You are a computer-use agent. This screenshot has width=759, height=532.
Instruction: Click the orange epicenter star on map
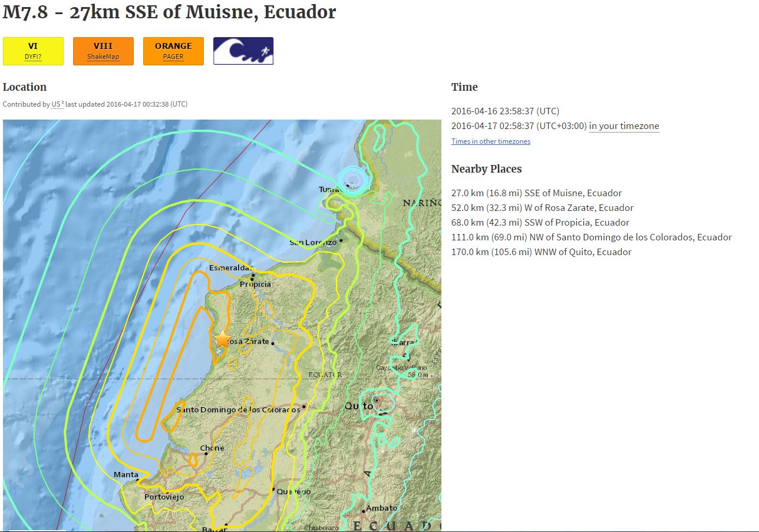(222, 339)
